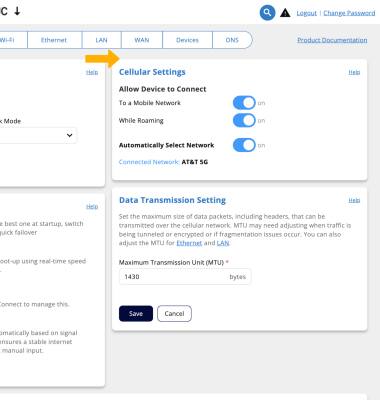Viewport: 380px width, 400px height.
Task: Focus the MTU input field showing 1430
Action: point(185,277)
